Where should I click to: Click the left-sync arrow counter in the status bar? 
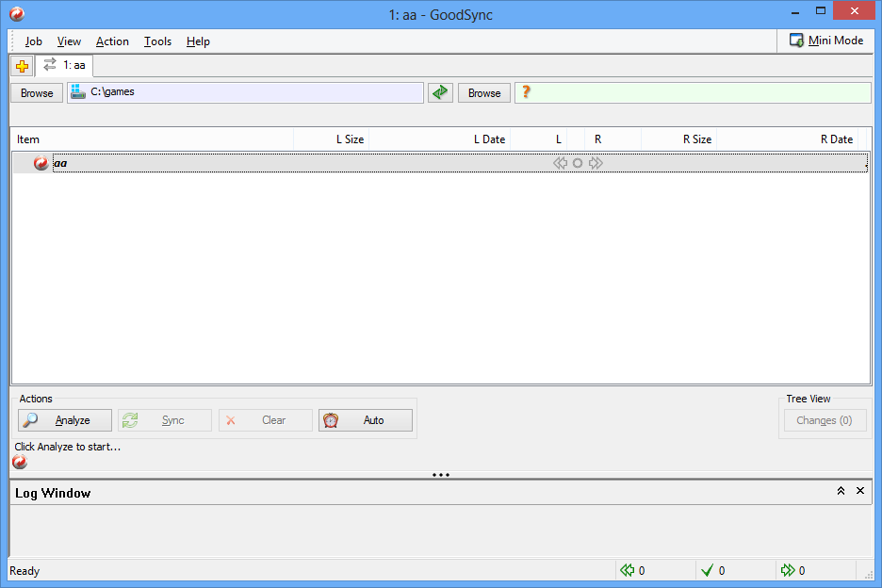pos(633,570)
